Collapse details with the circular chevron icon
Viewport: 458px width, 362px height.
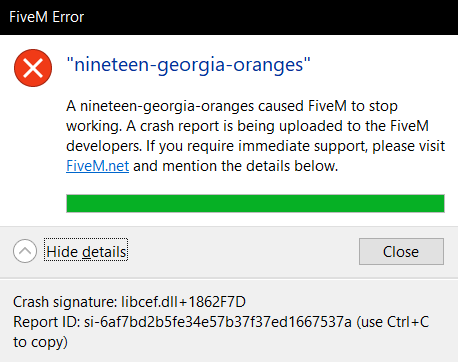coord(25,251)
